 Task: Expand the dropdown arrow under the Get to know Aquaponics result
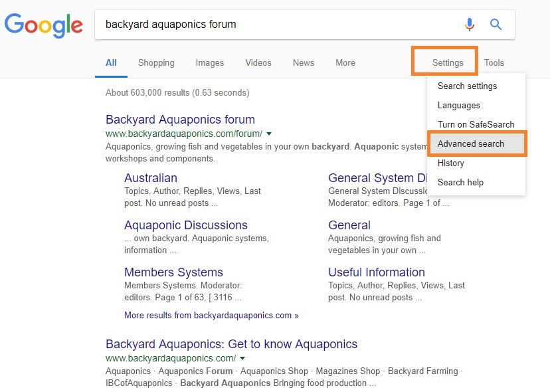(x=242, y=357)
